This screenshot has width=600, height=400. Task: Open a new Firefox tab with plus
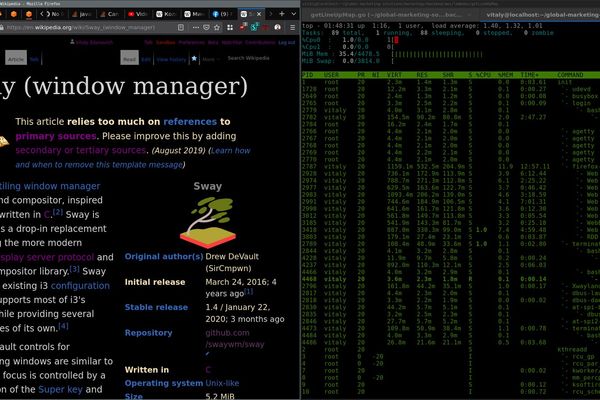point(282,14)
